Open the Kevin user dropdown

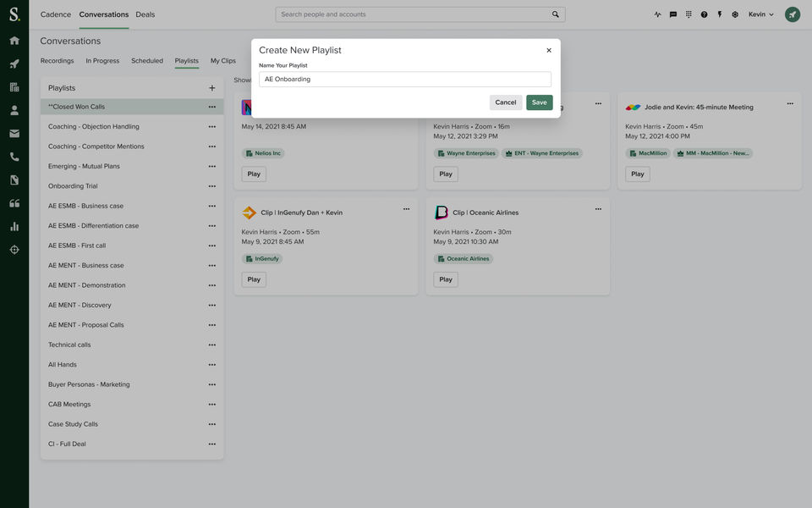coord(761,14)
